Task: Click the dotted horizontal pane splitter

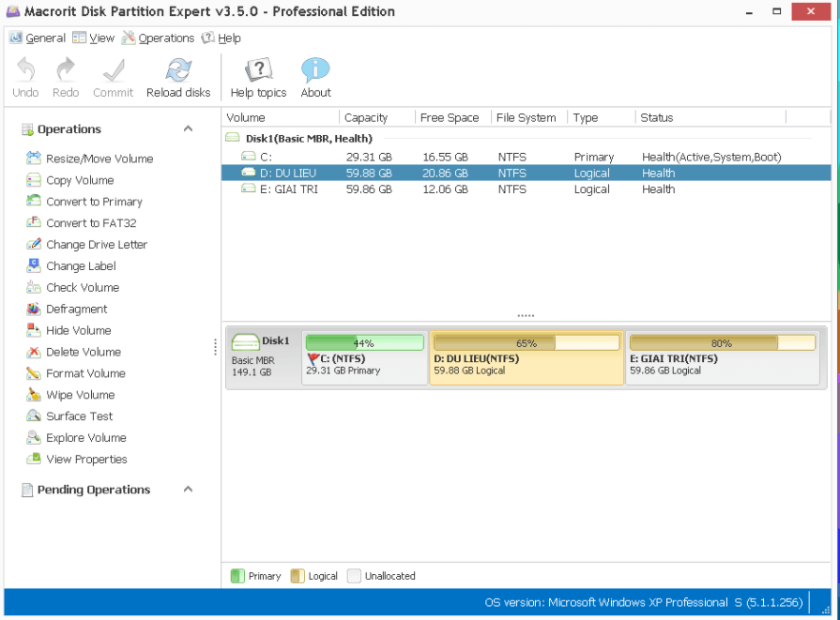Action: (x=526, y=316)
